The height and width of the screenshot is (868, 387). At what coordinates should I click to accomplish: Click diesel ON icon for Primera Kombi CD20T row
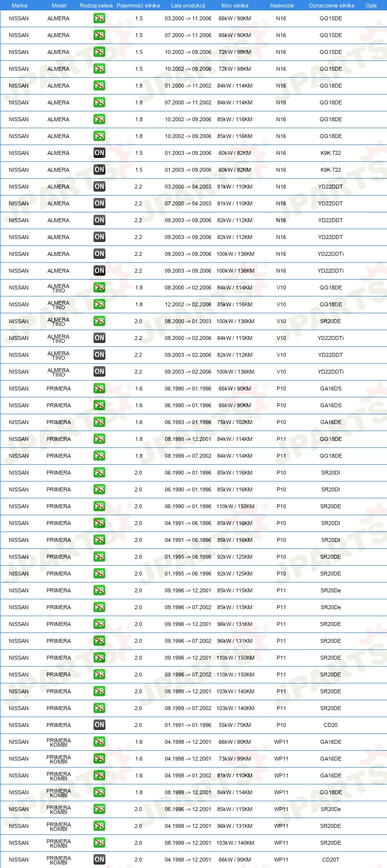point(99,860)
